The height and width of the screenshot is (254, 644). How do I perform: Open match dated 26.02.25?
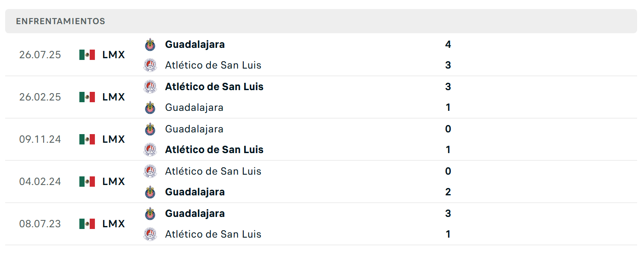pyautogui.click(x=321, y=97)
